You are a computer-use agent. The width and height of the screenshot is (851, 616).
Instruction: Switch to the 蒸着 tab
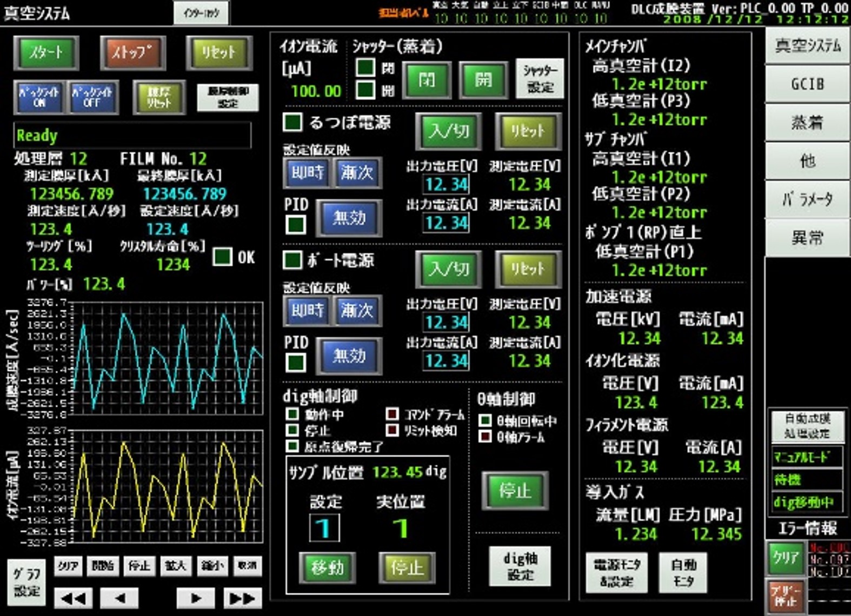pos(807,122)
